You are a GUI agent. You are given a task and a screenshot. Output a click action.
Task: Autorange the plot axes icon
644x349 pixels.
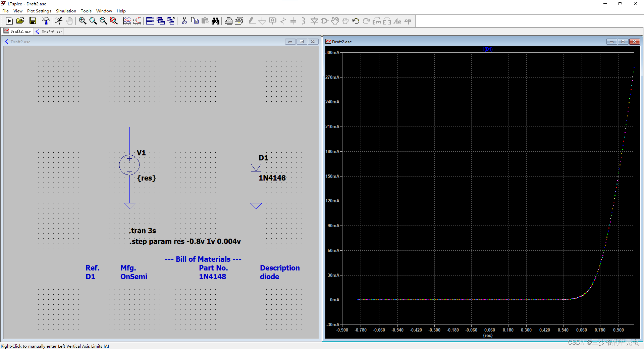(x=137, y=21)
